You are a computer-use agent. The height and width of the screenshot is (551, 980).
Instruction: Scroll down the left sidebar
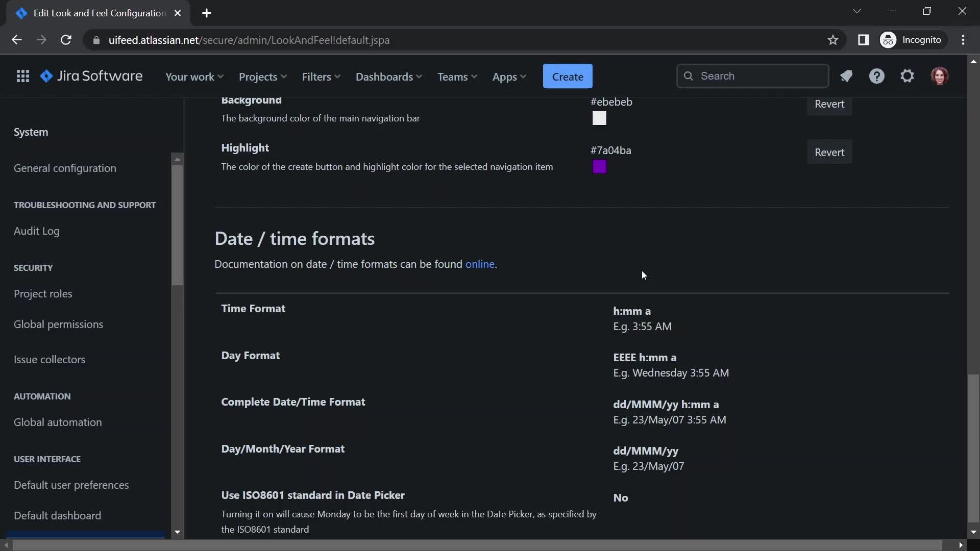[x=177, y=532]
